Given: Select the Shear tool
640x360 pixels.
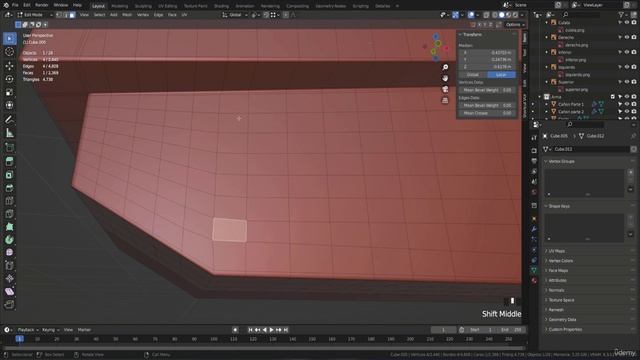Looking at the screenshot, I should tap(9, 291).
